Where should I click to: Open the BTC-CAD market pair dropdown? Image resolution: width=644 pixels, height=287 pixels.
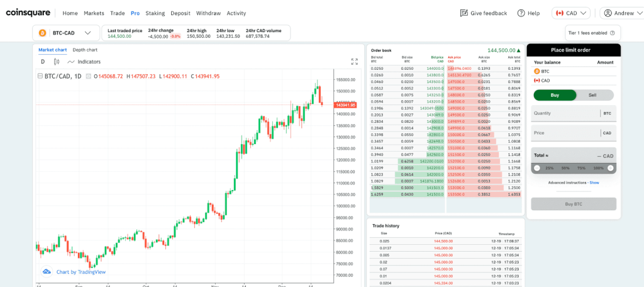pyautogui.click(x=65, y=33)
